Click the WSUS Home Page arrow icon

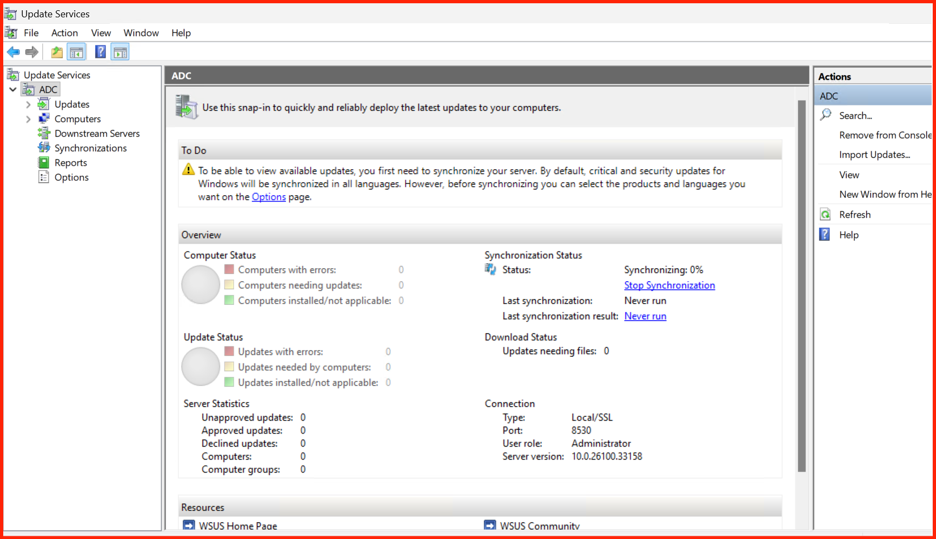click(x=189, y=525)
